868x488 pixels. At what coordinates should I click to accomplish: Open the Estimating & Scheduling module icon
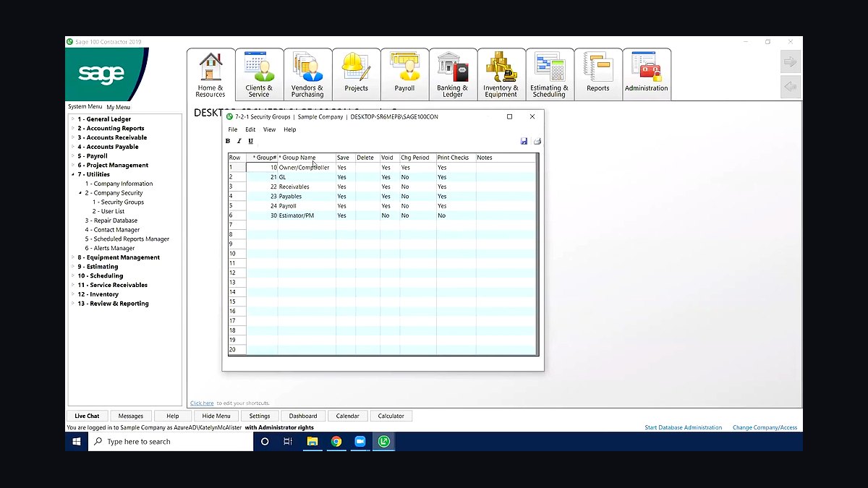(x=550, y=74)
